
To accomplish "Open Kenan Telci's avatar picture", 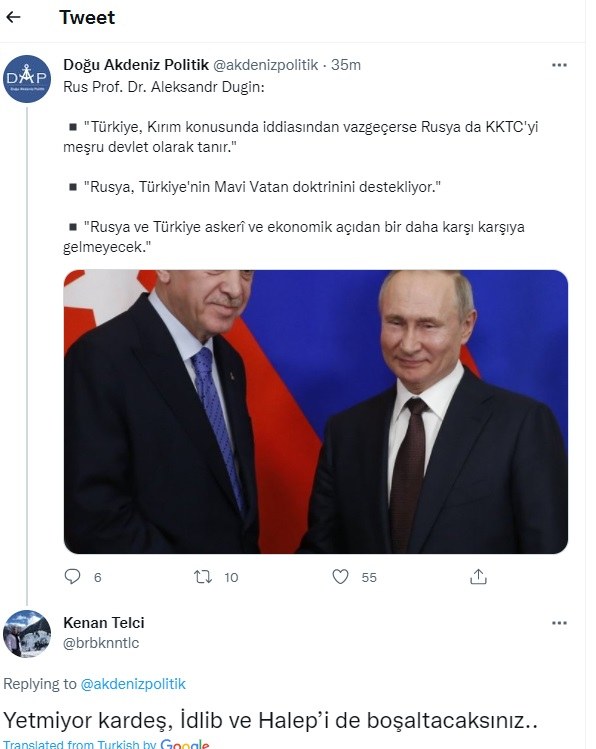I will (x=27, y=633).
